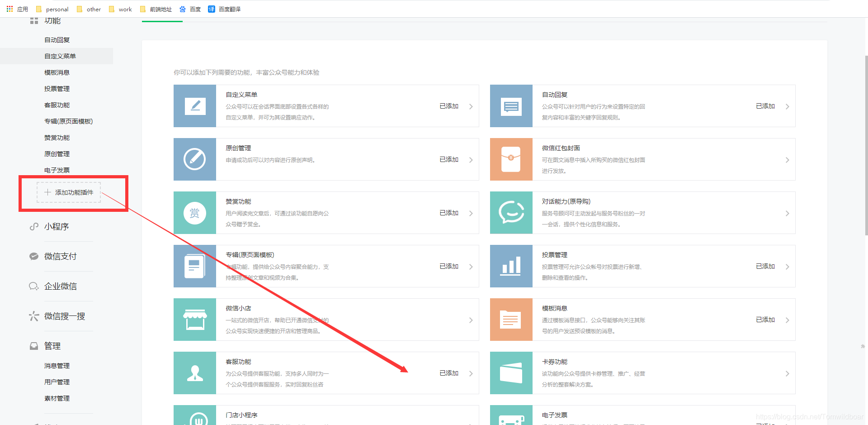Screen dimensions: 868x425
Task: Click the 自动回复 message card icon
Action: 511,106
